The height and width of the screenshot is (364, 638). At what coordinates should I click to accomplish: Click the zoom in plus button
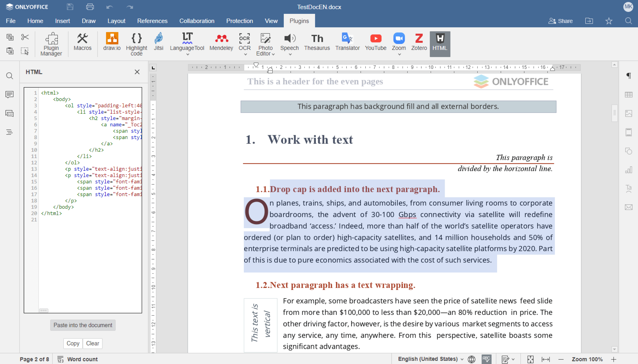pyautogui.click(x=614, y=359)
